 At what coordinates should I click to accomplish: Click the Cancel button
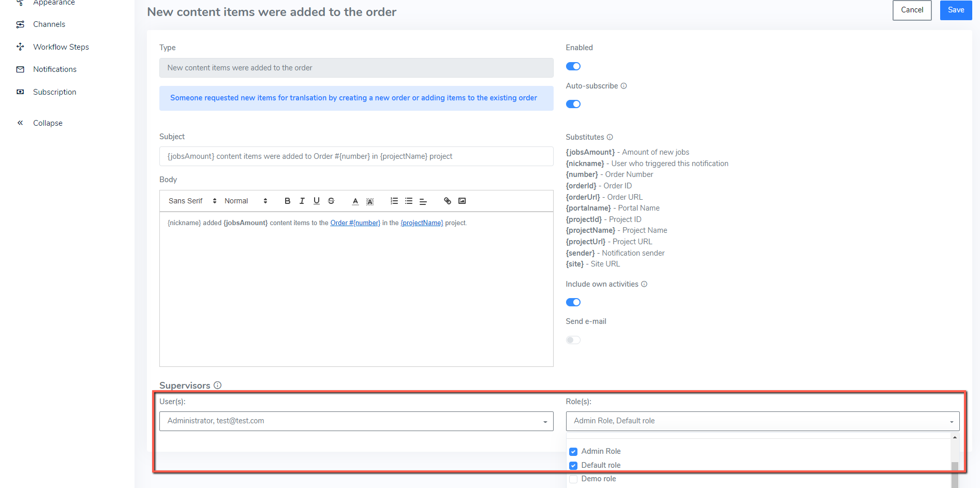point(912,10)
